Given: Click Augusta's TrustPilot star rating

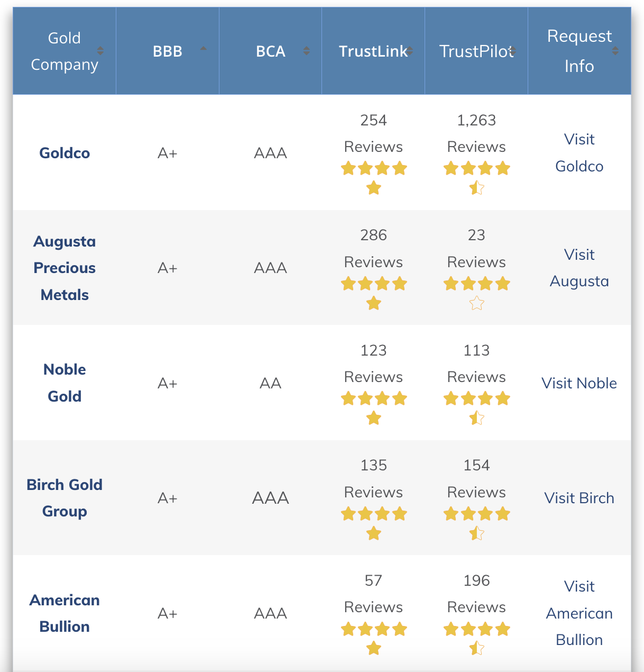Looking at the screenshot, I should [476, 293].
